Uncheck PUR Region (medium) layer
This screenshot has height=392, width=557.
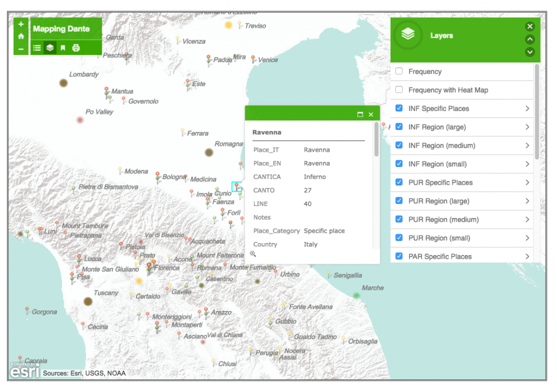tap(399, 219)
